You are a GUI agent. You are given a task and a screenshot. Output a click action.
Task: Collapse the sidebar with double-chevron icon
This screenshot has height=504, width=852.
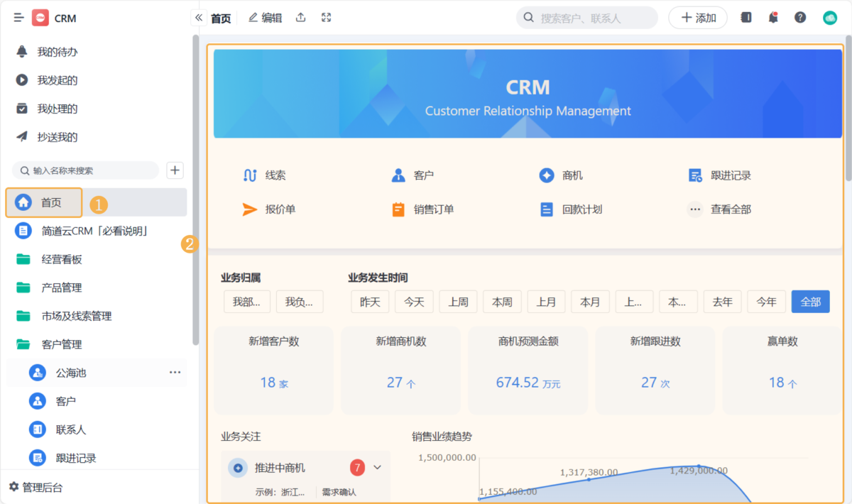tap(199, 18)
